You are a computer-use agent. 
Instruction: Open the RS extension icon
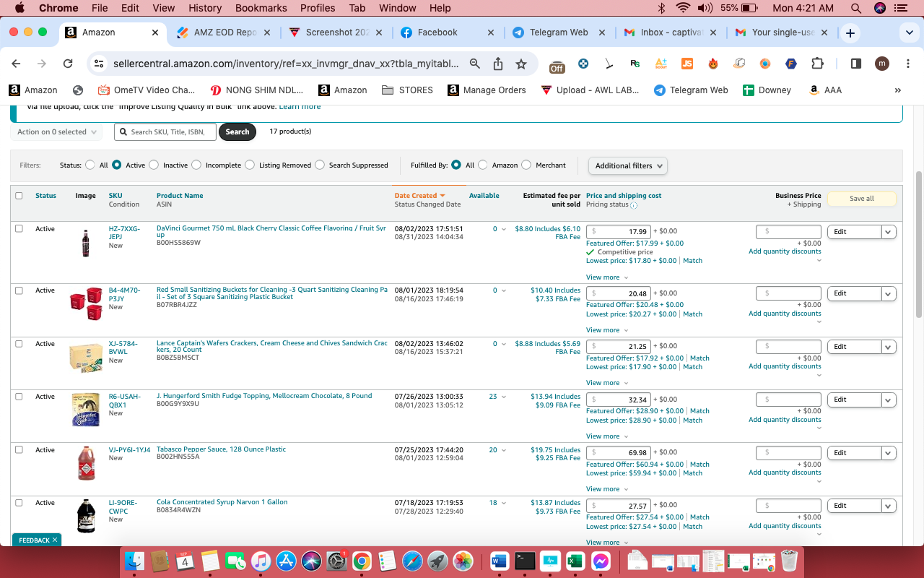click(635, 64)
